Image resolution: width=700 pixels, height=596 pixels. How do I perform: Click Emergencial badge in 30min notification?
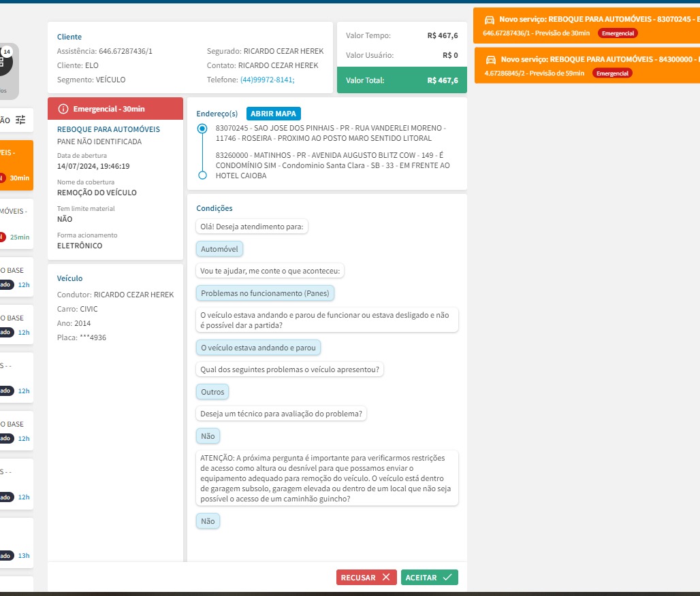618,33
